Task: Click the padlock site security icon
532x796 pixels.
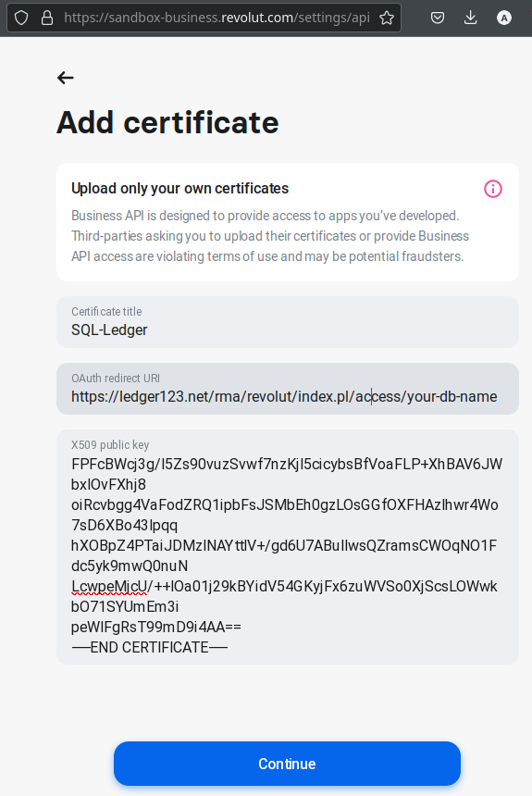Action: (47, 18)
